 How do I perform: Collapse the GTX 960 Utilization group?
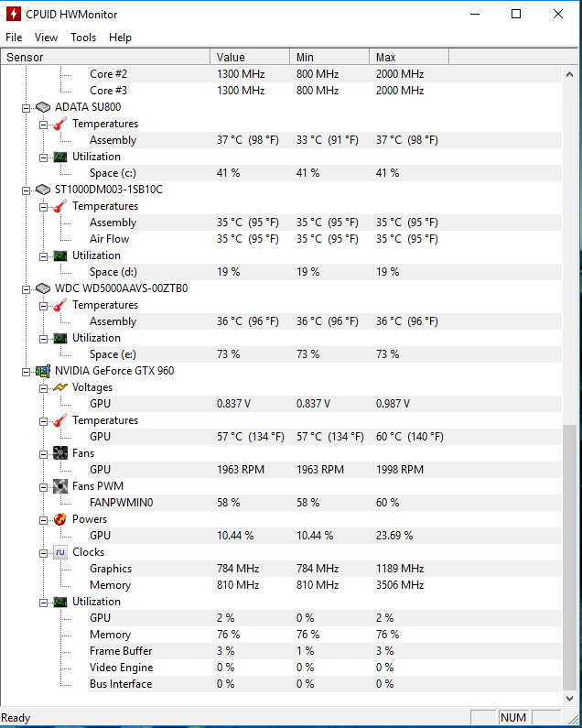42,602
